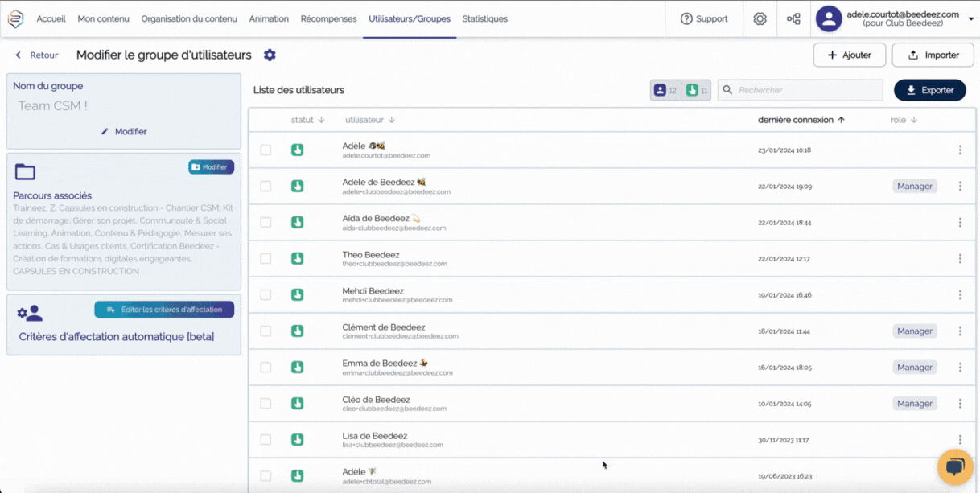This screenshot has height=493, width=980.
Task: Open group settings gear beside title
Action: click(270, 55)
